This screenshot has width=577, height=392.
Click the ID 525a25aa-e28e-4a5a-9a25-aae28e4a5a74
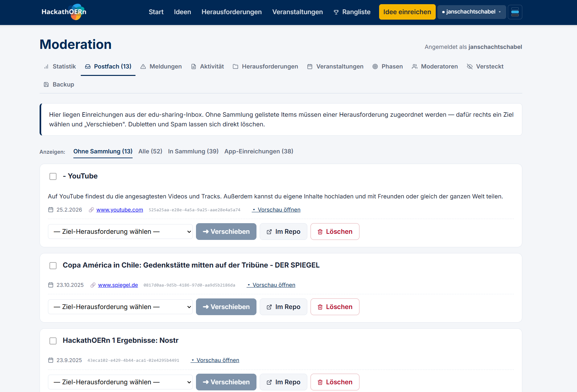point(195,210)
